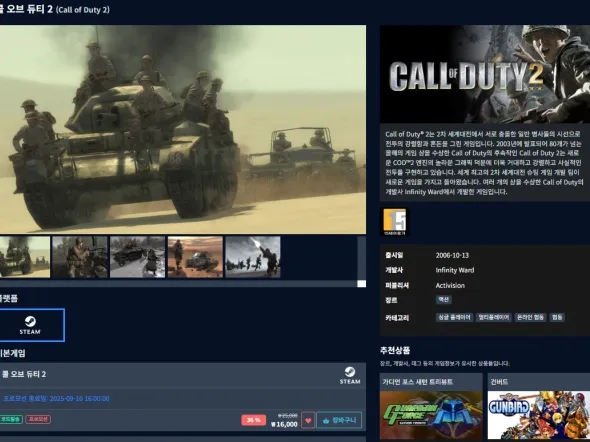
Task: Click the struck-through ₩25,000 original price
Action: [288, 415]
